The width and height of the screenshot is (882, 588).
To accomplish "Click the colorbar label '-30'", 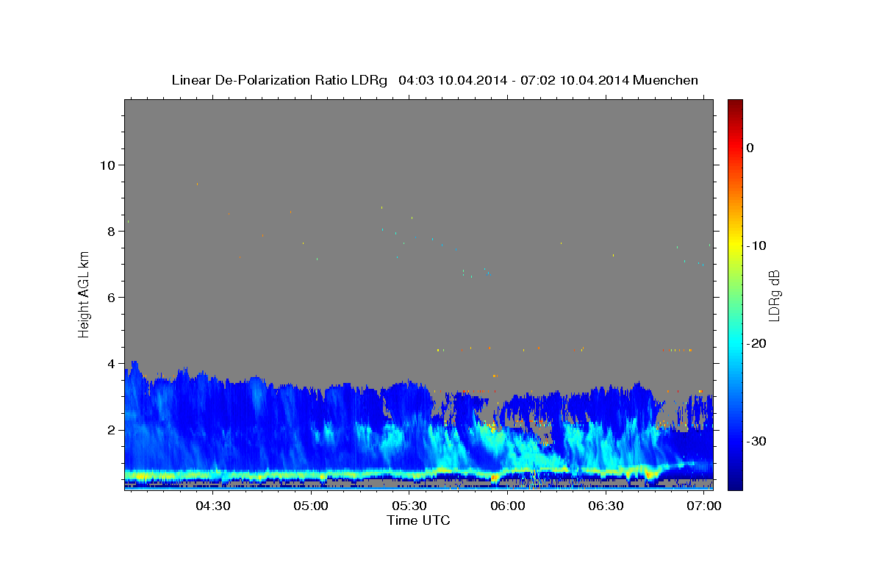I will (757, 441).
